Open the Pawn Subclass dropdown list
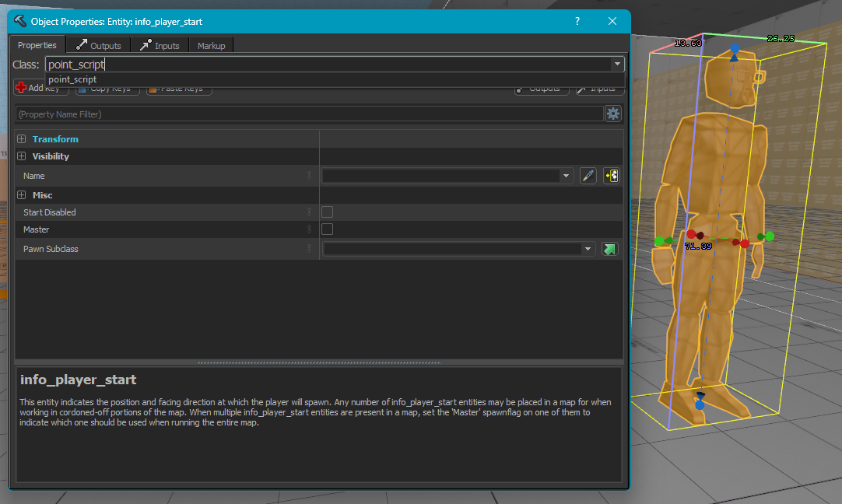Image resolution: width=842 pixels, height=504 pixels. tap(587, 249)
